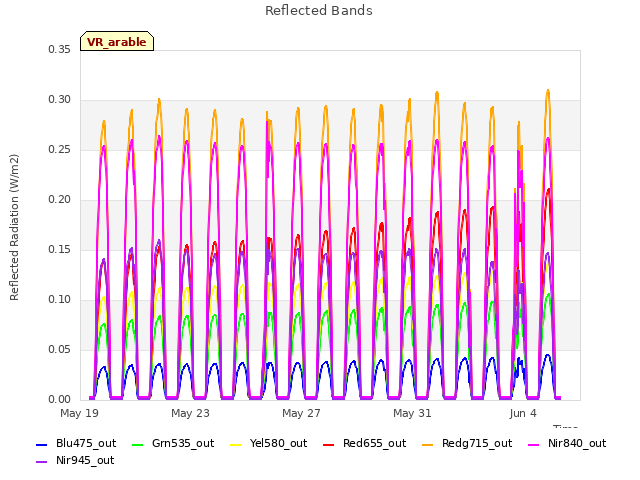Click the May 19 x-axis label

tap(79, 413)
